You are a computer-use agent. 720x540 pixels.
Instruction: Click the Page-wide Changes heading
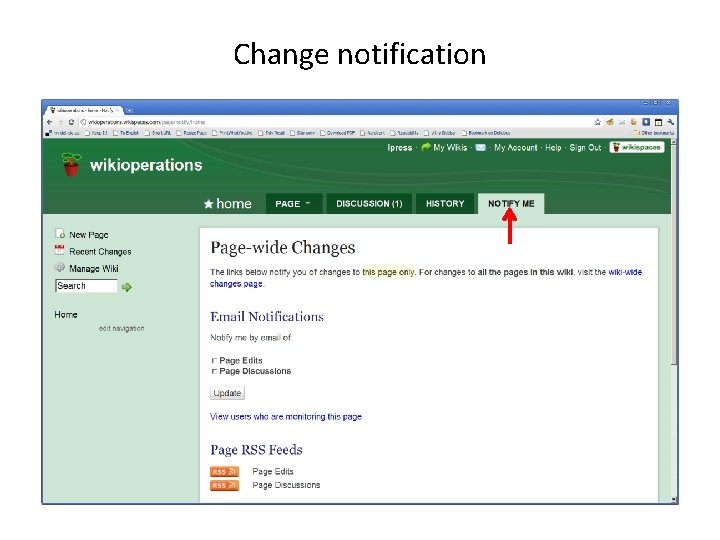(283, 248)
